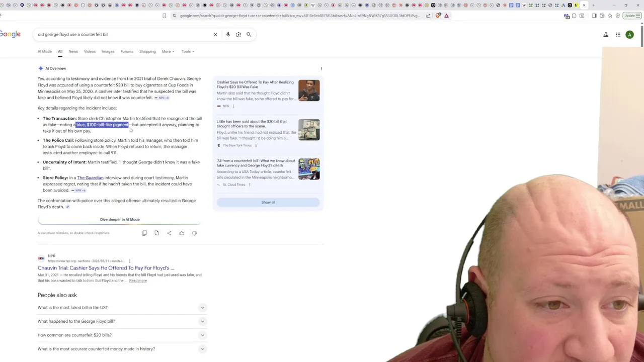Click the browser address bar URL
644x362 pixels.
pyautogui.click(x=300, y=16)
